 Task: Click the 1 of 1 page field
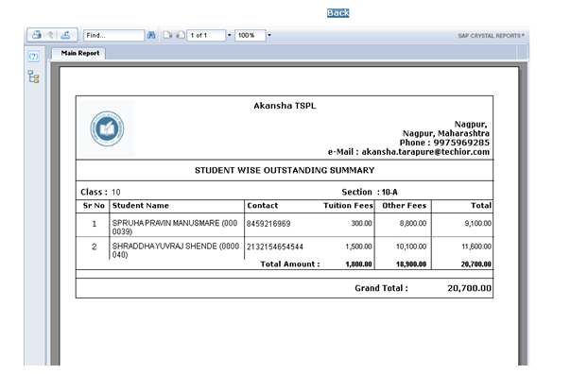click(206, 35)
